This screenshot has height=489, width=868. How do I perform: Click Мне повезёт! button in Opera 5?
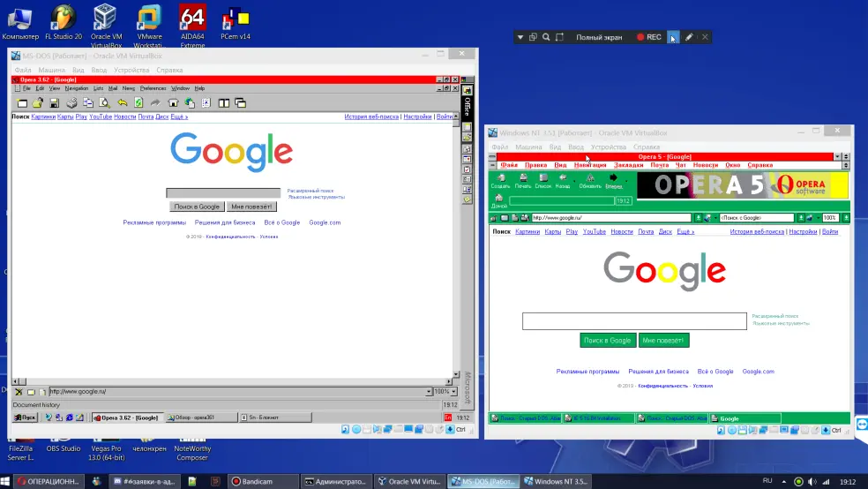(663, 340)
